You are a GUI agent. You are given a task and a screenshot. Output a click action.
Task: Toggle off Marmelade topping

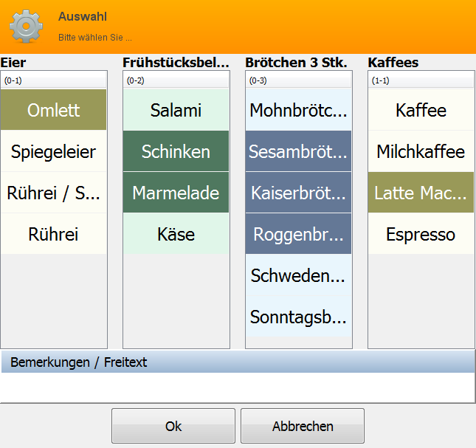point(176,193)
